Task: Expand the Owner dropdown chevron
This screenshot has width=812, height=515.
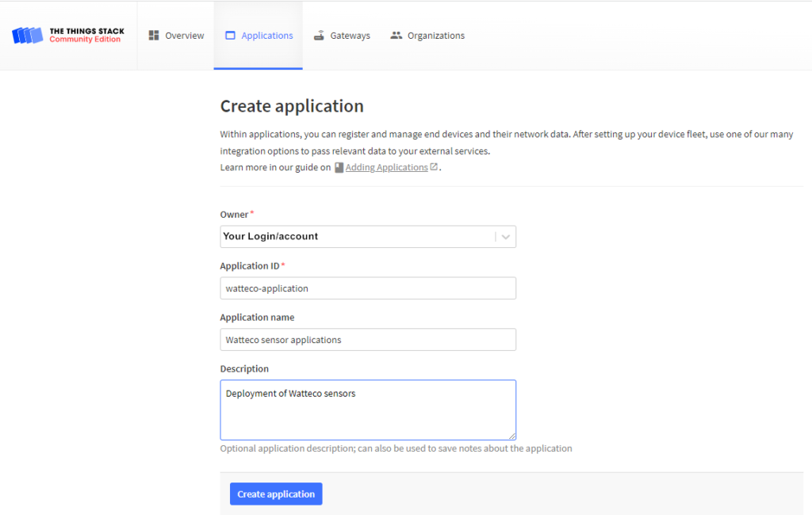Action: pyautogui.click(x=506, y=237)
